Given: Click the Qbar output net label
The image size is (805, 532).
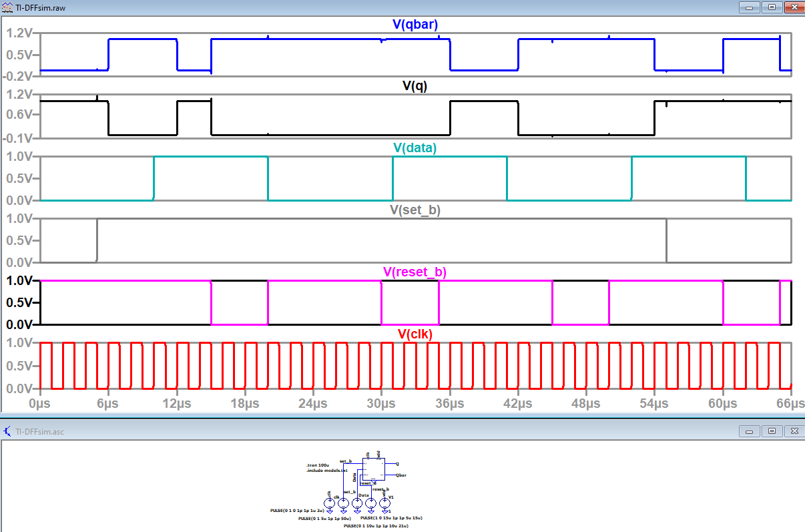Looking at the screenshot, I should coord(400,475).
